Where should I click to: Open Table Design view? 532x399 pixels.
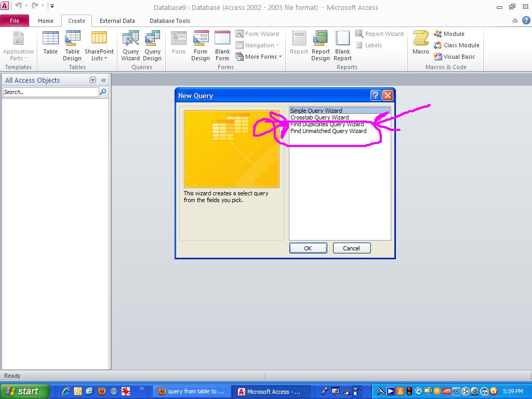tap(72, 46)
